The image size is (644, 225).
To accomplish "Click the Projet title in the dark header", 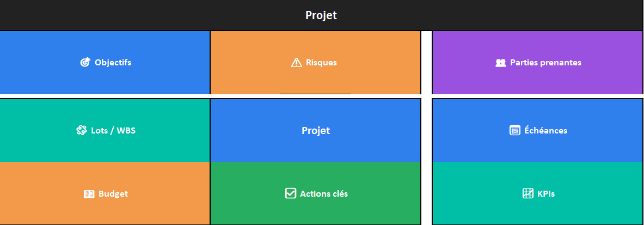I will 321,15.
